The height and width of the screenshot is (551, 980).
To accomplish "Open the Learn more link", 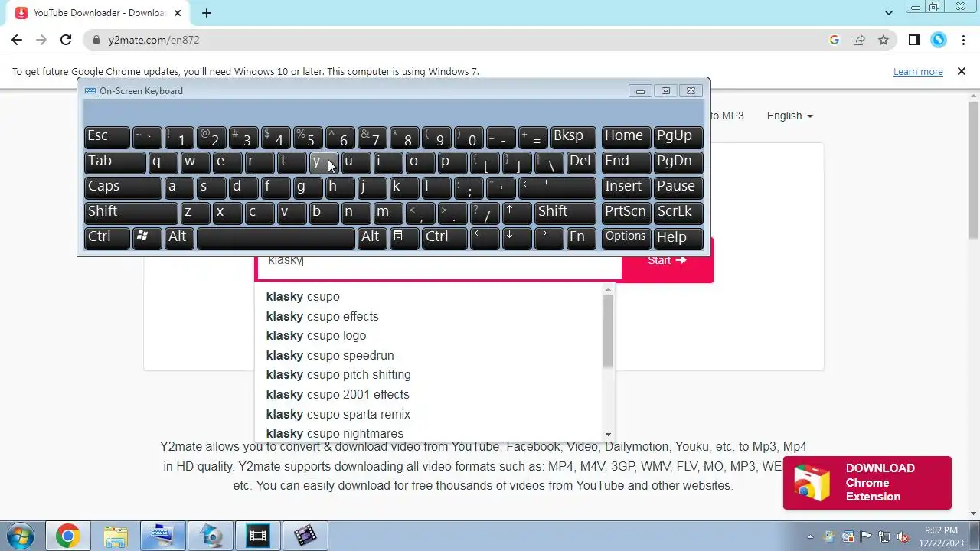I will click(918, 71).
